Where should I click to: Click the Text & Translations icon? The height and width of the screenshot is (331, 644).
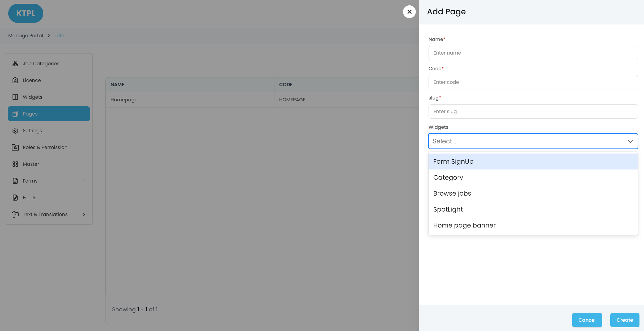[x=15, y=214]
